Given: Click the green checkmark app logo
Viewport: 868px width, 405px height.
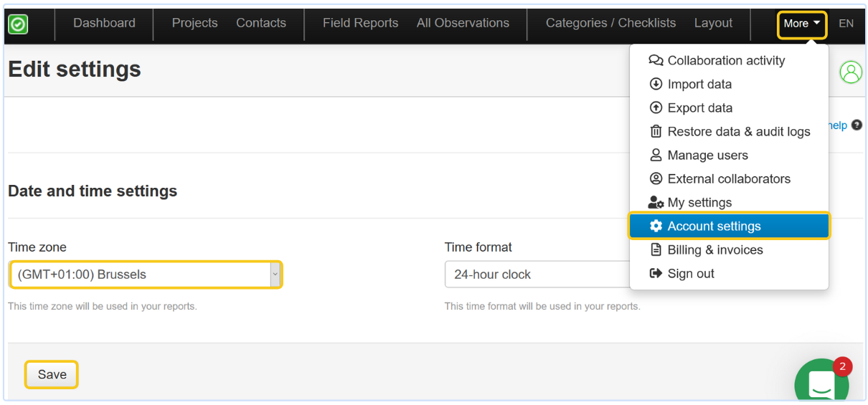Looking at the screenshot, I should pos(18,24).
